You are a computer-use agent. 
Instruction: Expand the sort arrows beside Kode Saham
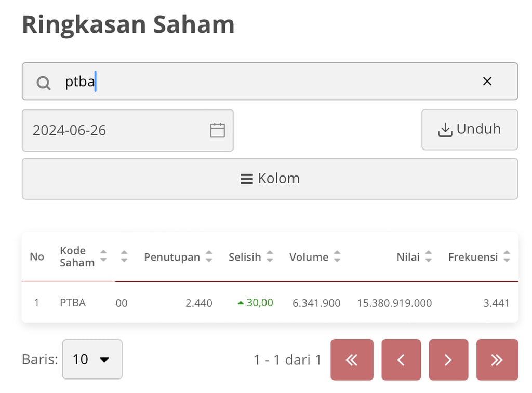[x=103, y=256]
